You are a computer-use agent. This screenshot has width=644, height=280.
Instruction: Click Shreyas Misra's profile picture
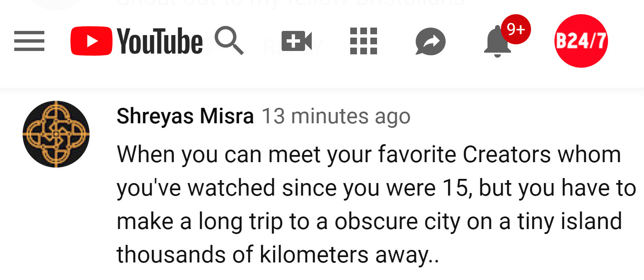tap(56, 134)
